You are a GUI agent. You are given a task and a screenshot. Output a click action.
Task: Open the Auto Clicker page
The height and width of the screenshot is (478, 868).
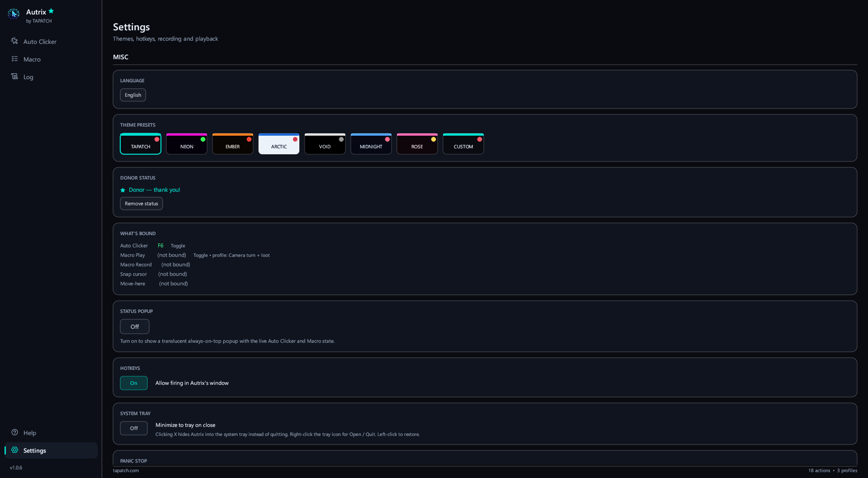coord(51,42)
